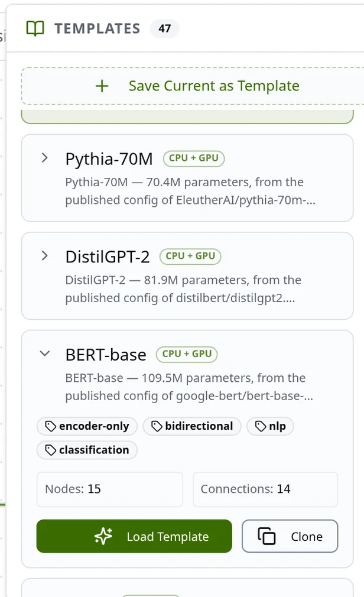
Task: Collapse the BERT-base template card
Action: point(44,353)
